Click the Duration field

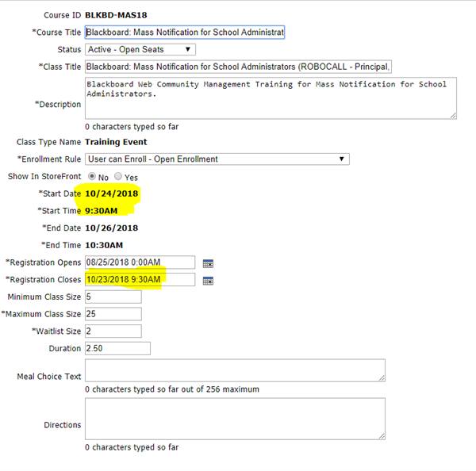coord(117,348)
